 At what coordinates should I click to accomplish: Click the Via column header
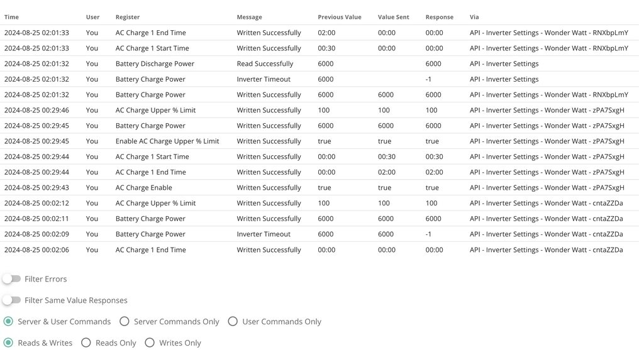474,17
